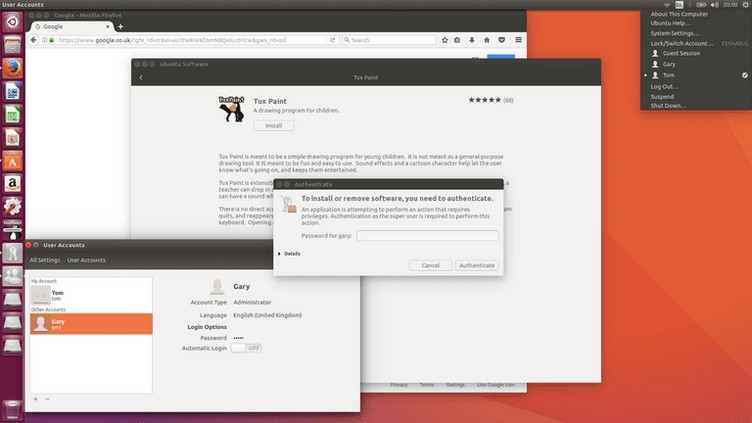This screenshot has width=752, height=423.
Task: Click the keyboard layout indicator
Action: click(x=679, y=5)
